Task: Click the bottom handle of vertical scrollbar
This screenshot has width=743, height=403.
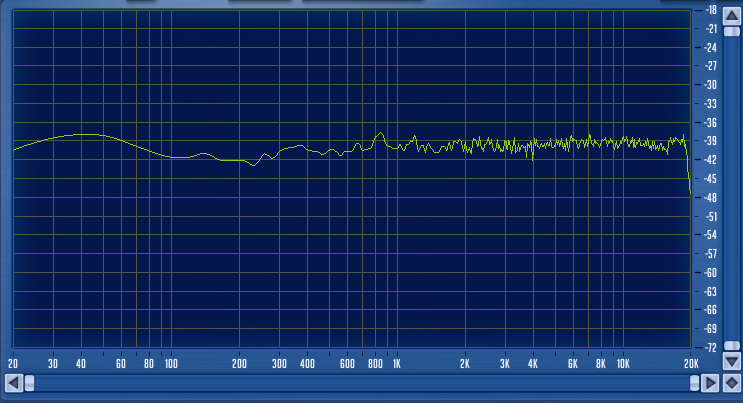Action: coord(732,346)
